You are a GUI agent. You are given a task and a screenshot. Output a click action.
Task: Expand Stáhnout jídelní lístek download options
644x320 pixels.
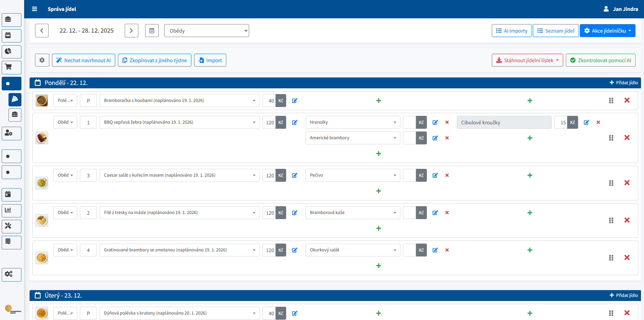527,60
